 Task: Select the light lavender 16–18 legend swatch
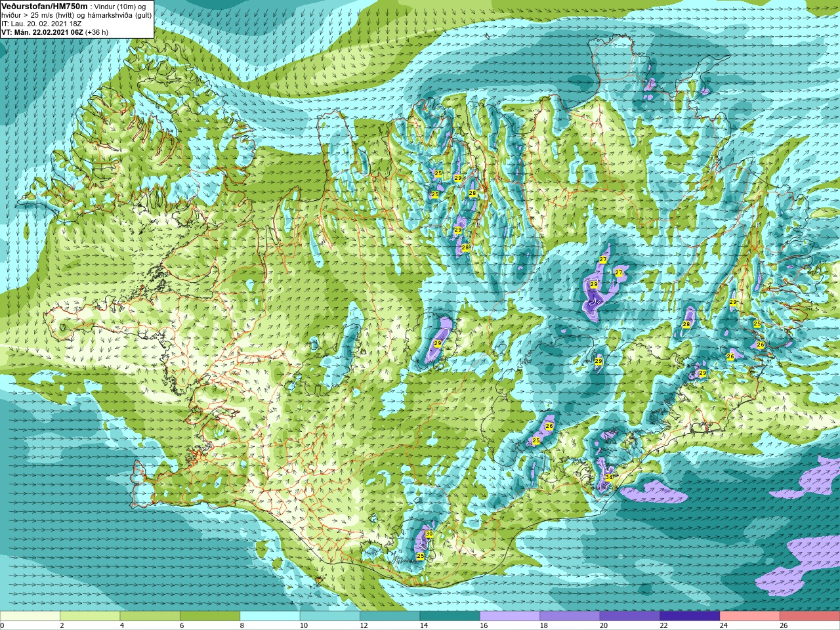510,616
